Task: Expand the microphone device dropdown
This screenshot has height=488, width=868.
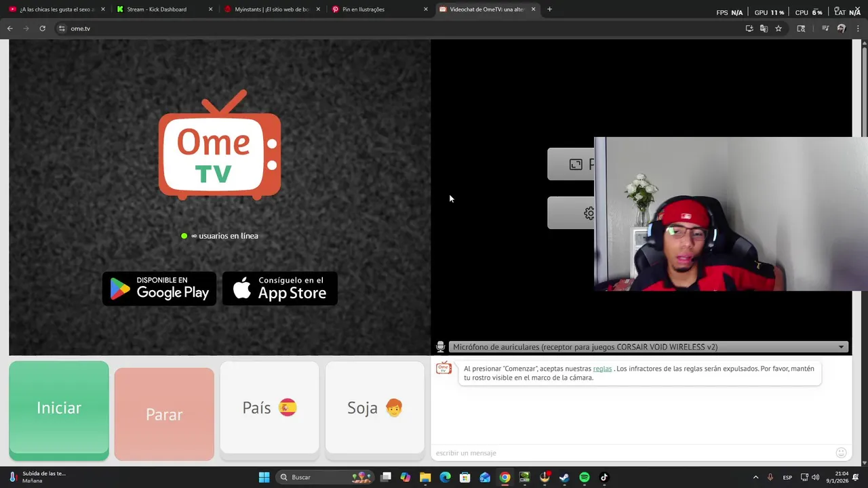Action: click(649, 347)
